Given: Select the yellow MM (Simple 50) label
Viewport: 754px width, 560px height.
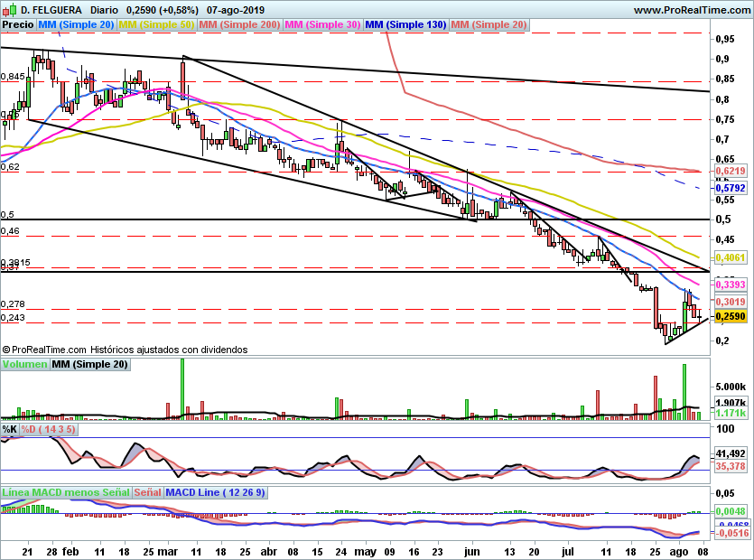Looking at the screenshot, I should pyautogui.click(x=156, y=24).
